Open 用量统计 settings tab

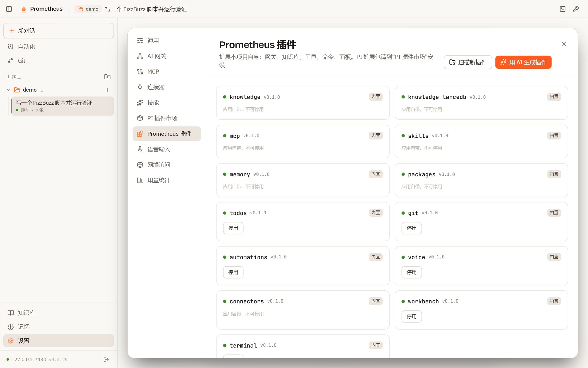coord(167,180)
